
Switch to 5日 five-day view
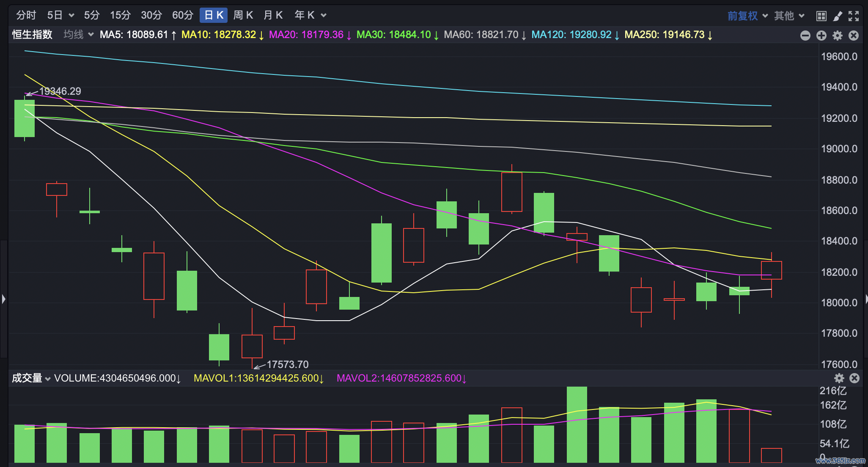click(x=55, y=15)
